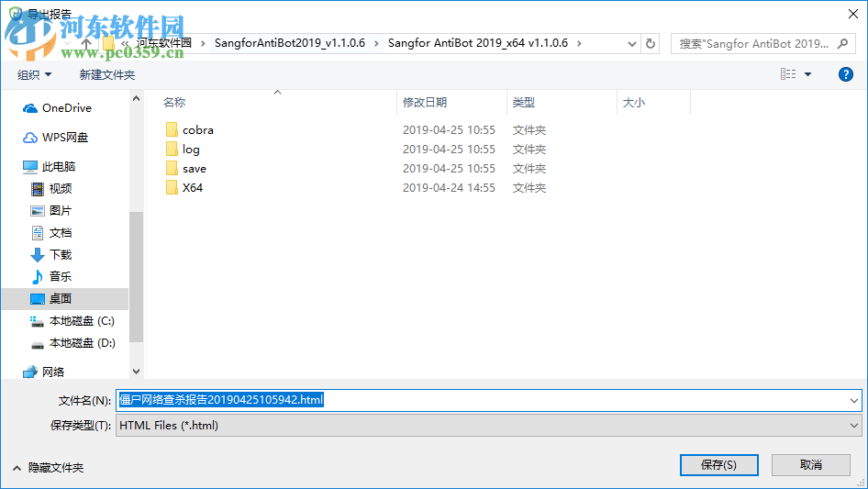Click the navigation pane scroll-down arrow
Viewport: 868px width, 489px height.
pyautogui.click(x=136, y=372)
